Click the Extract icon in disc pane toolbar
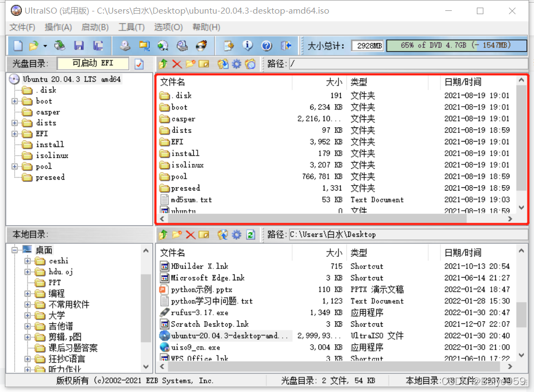Viewport: 534px width, 392px height. tap(223, 64)
